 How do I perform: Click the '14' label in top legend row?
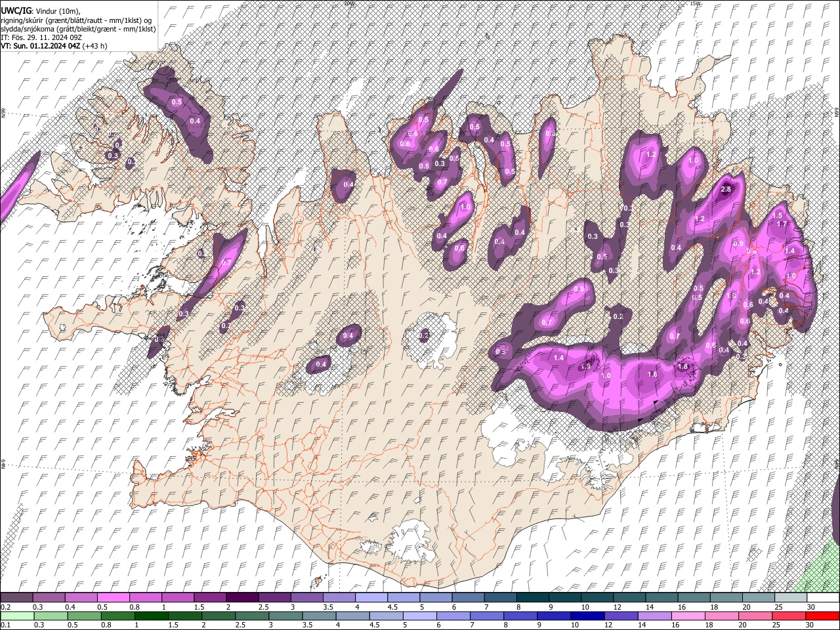click(649, 607)
